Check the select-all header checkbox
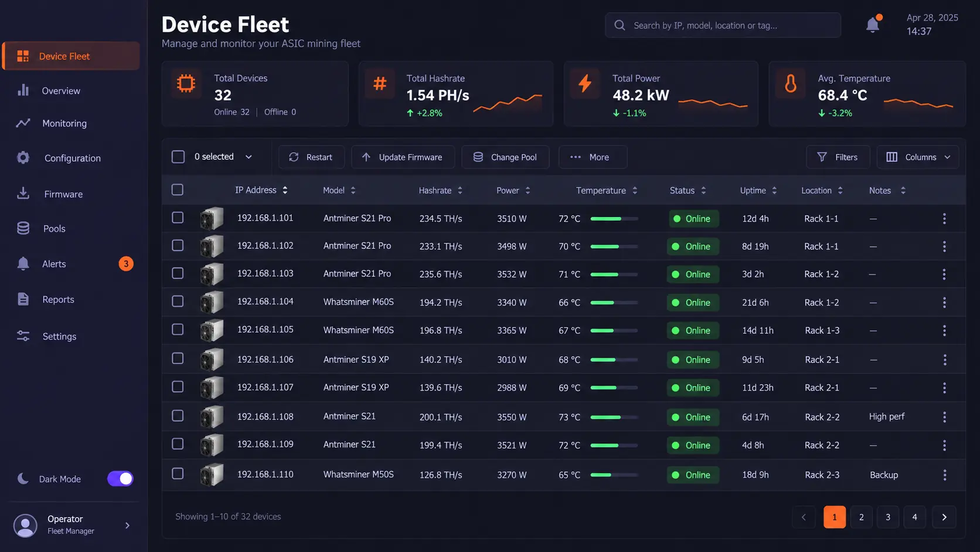 pyautogui.click(x=178, y=189)
